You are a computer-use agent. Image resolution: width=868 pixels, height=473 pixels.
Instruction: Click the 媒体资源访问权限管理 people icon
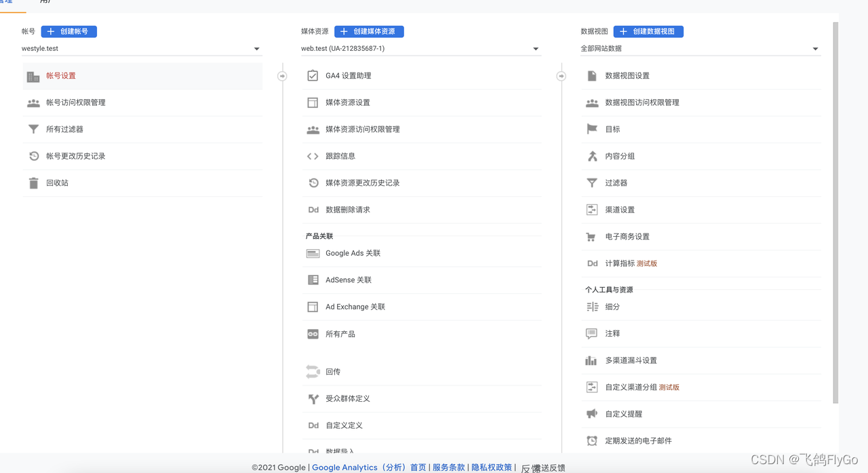tap(313, 130)
